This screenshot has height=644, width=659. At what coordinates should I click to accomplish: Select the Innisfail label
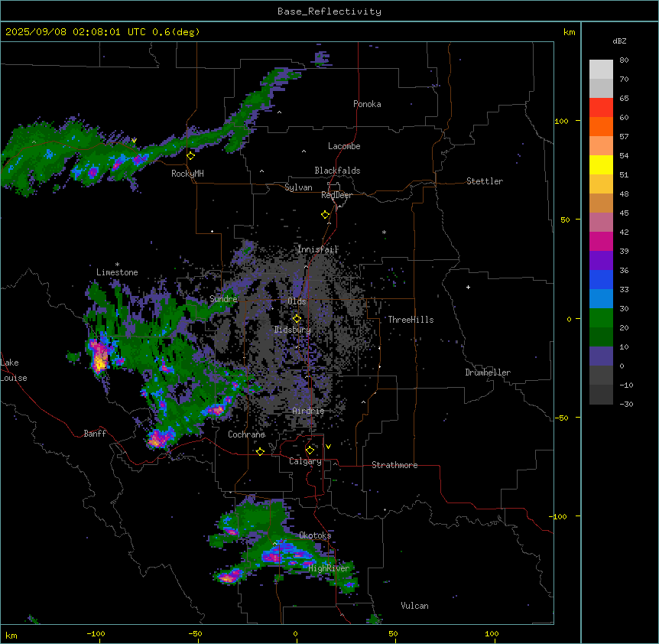pyautogui.click(x=317, y=249)
